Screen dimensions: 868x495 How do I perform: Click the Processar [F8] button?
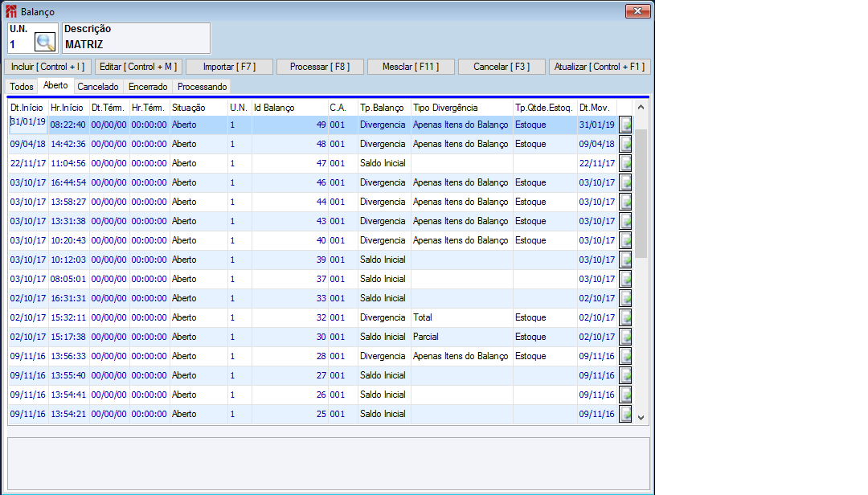coord(320,67)
